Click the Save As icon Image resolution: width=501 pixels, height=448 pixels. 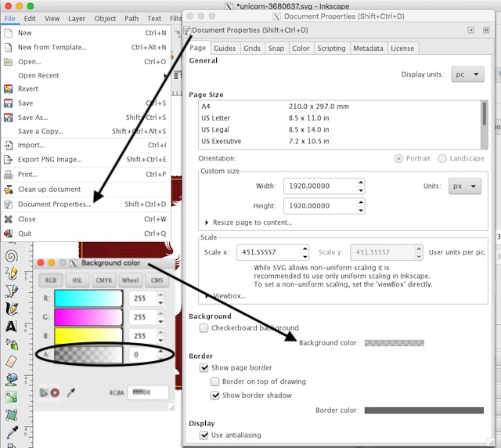[x=9, y=117]
